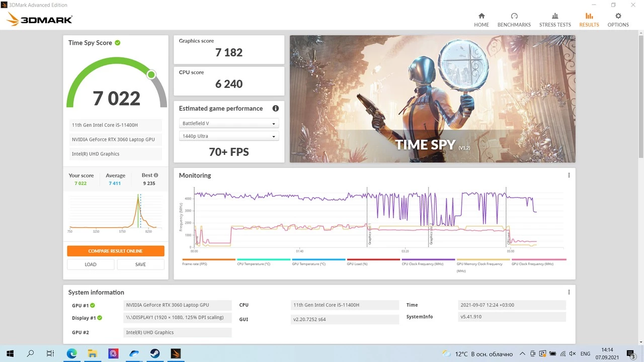Launch Microsoft Edge from the taskbar

coord(72,353)
